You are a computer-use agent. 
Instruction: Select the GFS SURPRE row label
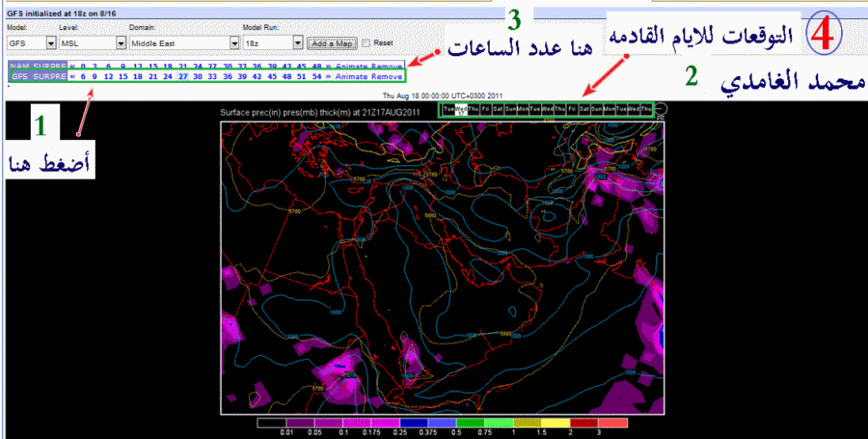pyautogui.click(x=39, y=76)
